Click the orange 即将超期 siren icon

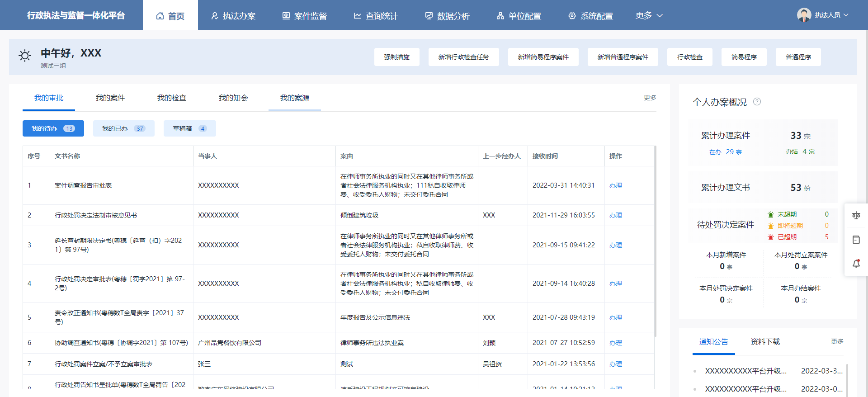click(x=771, y=226)
